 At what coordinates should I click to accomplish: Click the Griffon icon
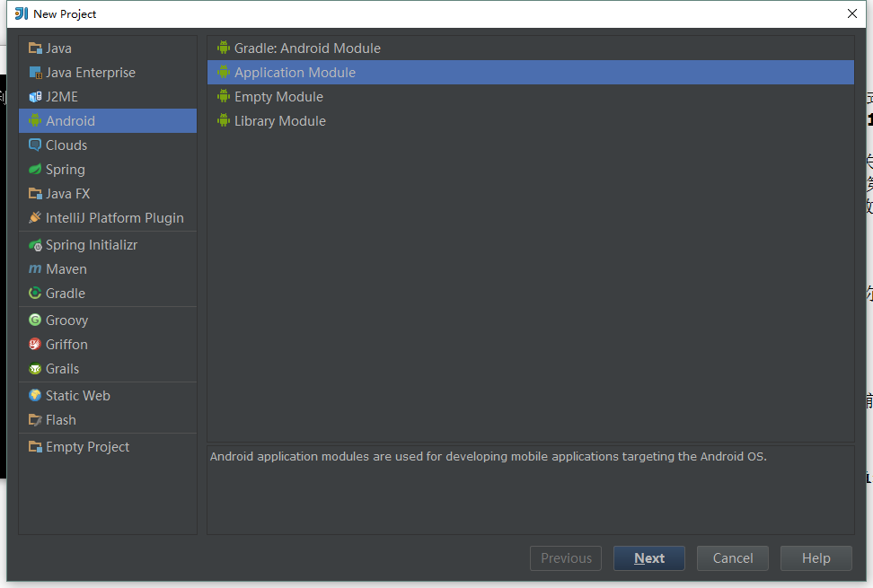pos(35,345)
